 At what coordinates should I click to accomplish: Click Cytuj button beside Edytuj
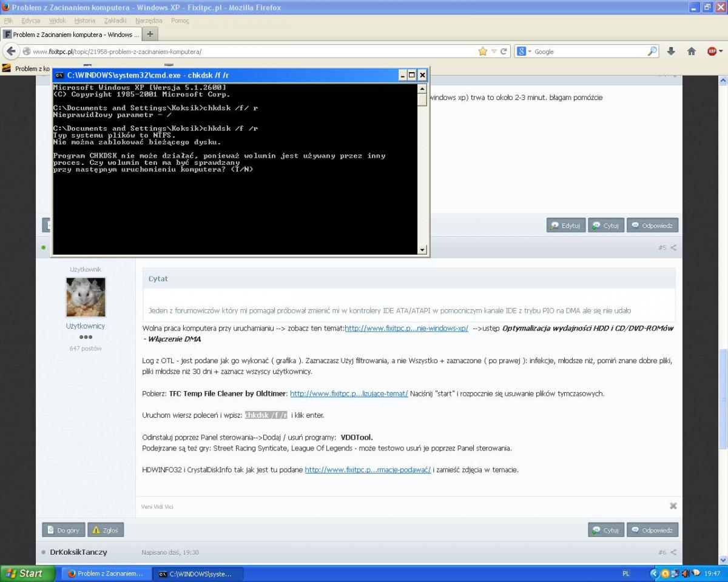605,226
